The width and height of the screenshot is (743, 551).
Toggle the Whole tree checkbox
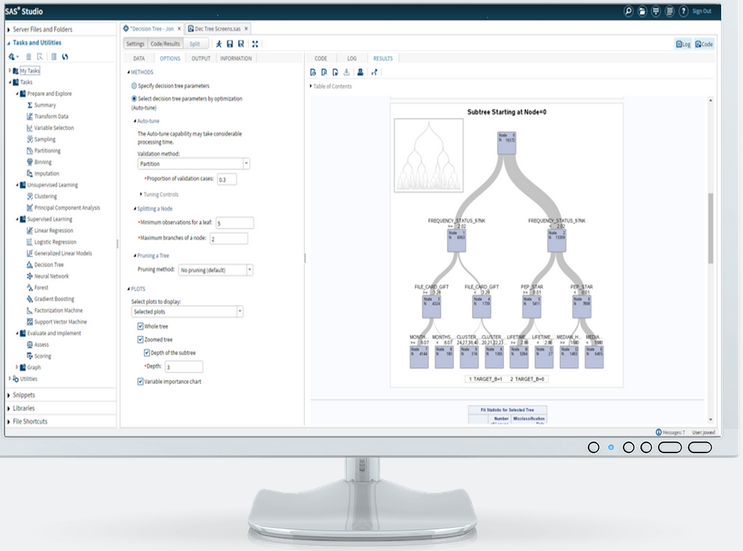tap(140, 326)
